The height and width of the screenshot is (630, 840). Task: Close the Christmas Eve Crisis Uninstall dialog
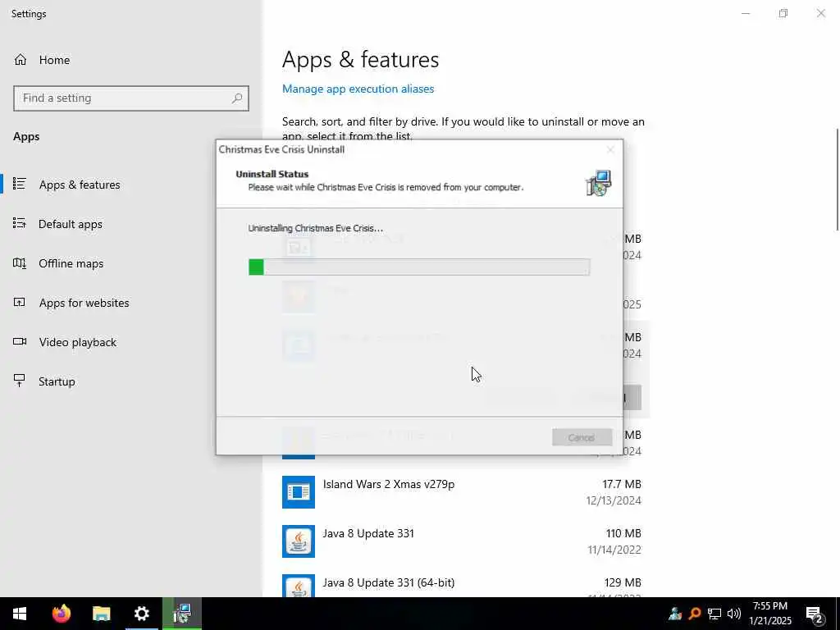click(610, 149)
